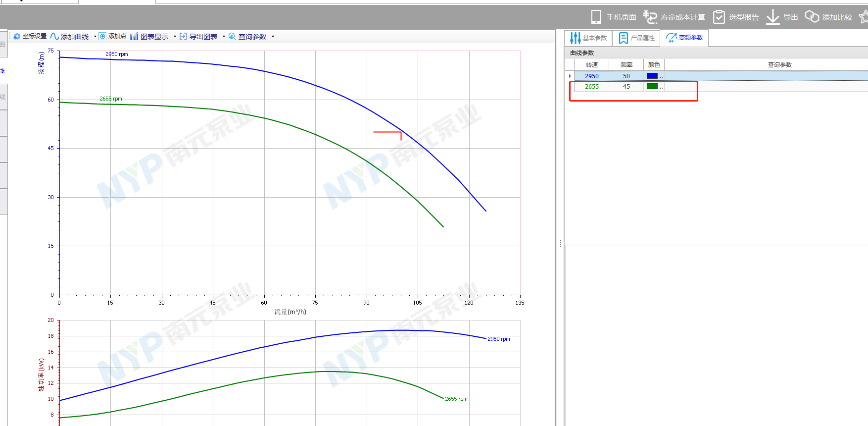The width and height of the screenshot is (868, 426).
Task: Open color picker dots beside blue swatch
Action: tap(661, 77)
